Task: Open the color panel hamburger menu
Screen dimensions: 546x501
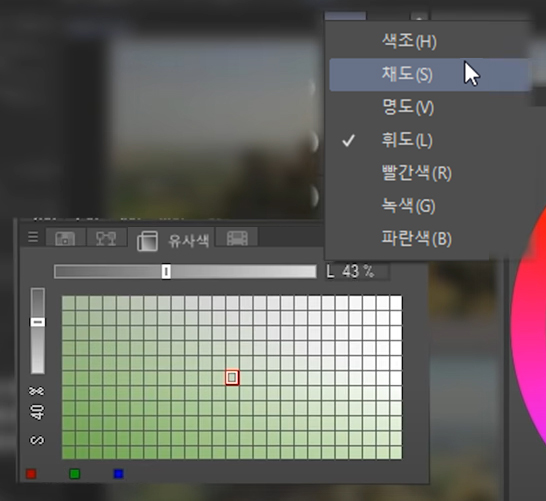Action: click(x=33, y=237)
